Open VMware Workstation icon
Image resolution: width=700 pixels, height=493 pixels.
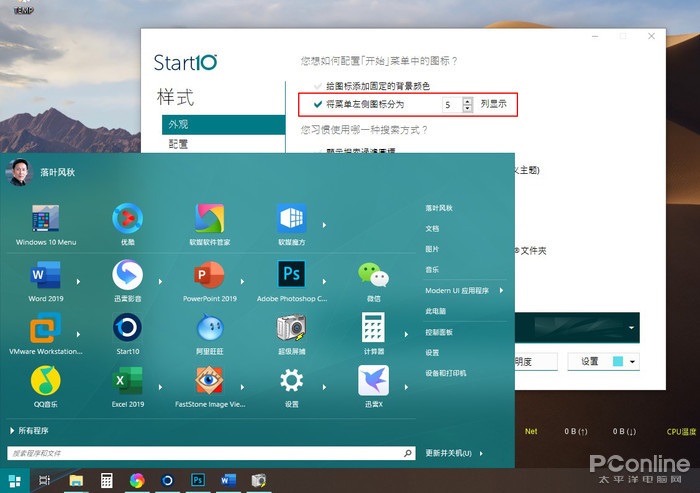(46, 328)
